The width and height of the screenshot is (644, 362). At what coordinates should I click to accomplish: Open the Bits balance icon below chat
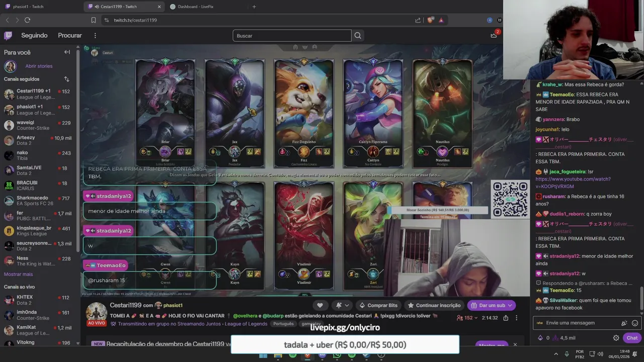pyautogui.click(x=540, y=338)
